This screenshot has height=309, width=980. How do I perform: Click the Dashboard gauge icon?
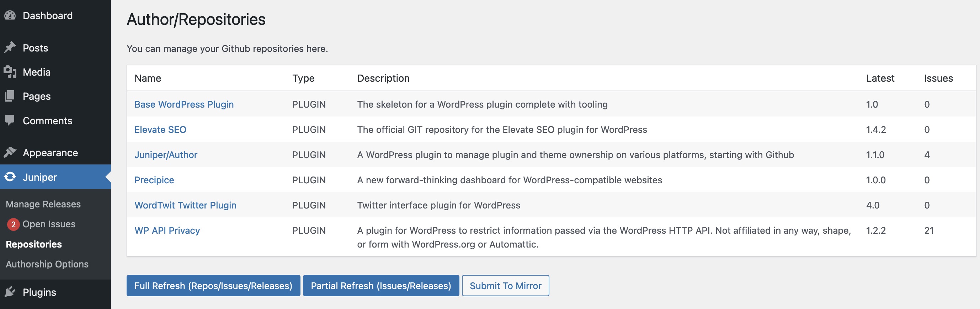tap(10, 16)
